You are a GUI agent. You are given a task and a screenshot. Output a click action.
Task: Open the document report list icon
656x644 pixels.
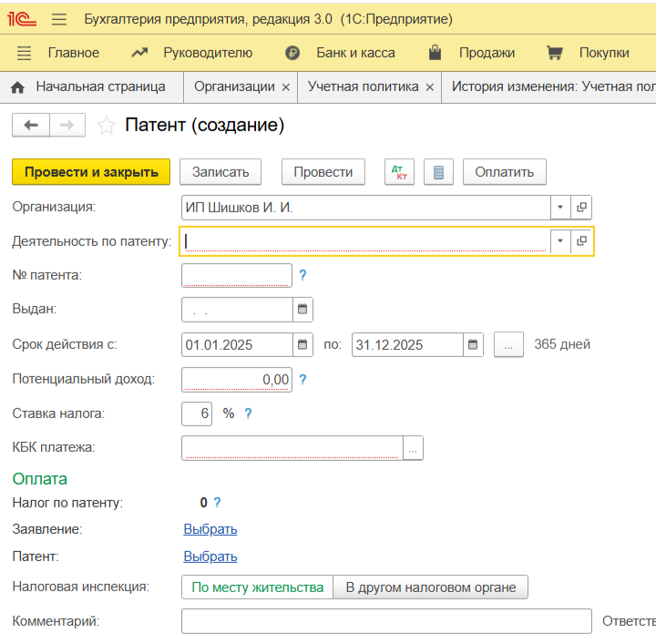pos(438,171)
